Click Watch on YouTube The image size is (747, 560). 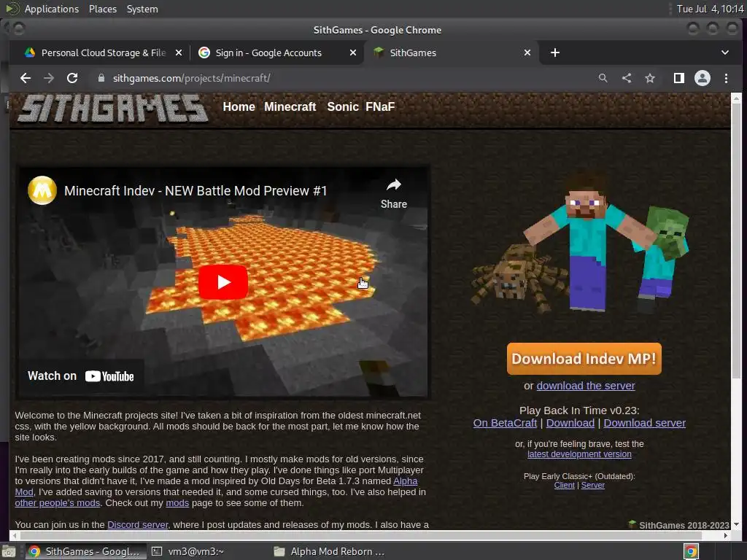(x=80, y=376)
